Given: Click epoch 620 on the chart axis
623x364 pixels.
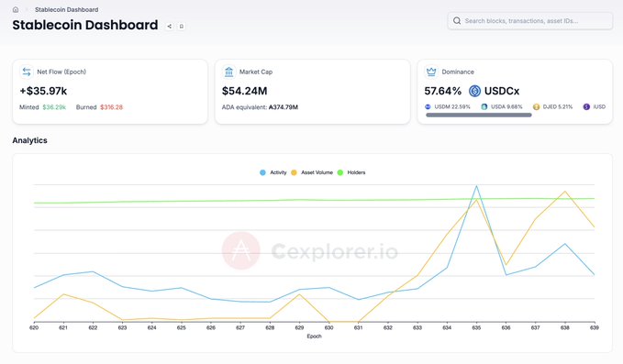Looking at the screenshot, I should 34,327.
